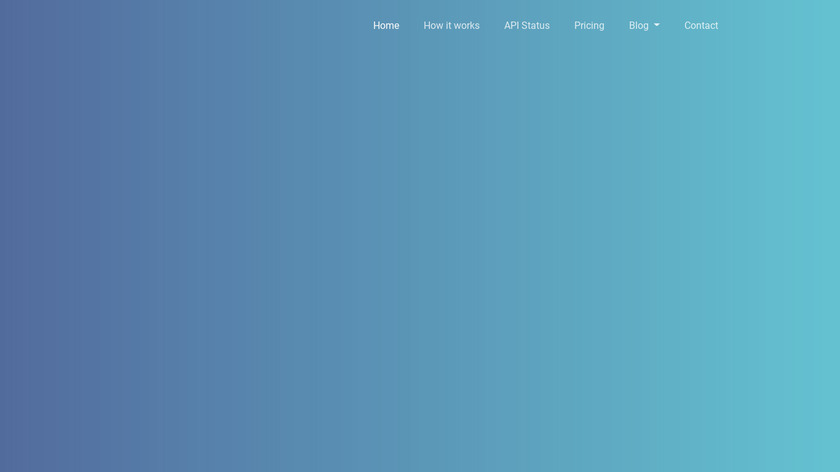Open the Contact page link

701,26
